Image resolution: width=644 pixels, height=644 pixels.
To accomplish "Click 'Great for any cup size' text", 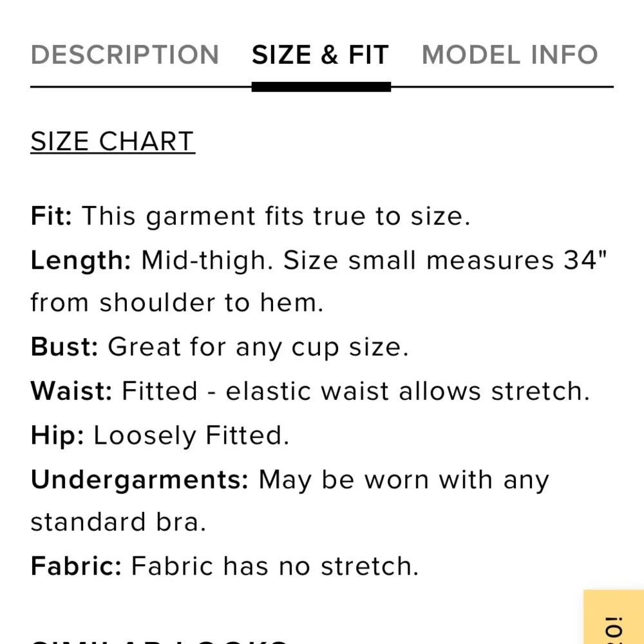I will click(x=258, y=347).
